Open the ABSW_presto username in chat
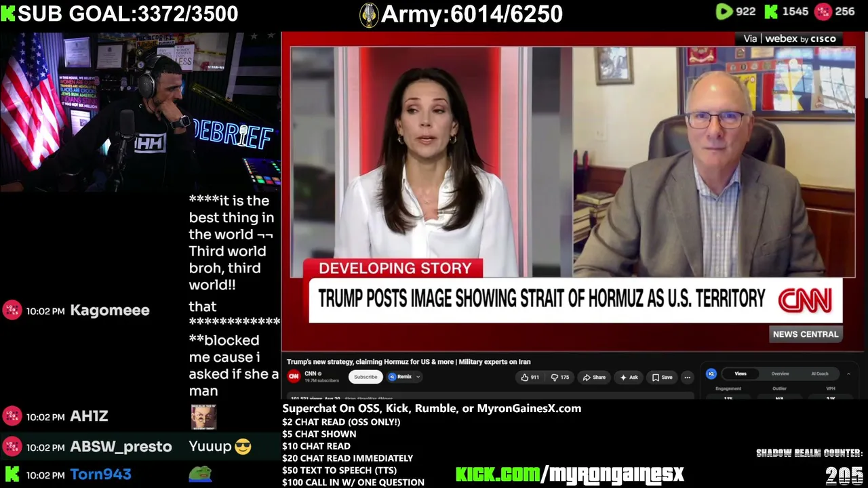Screen dimensions: 868x488 click(121, 447)
